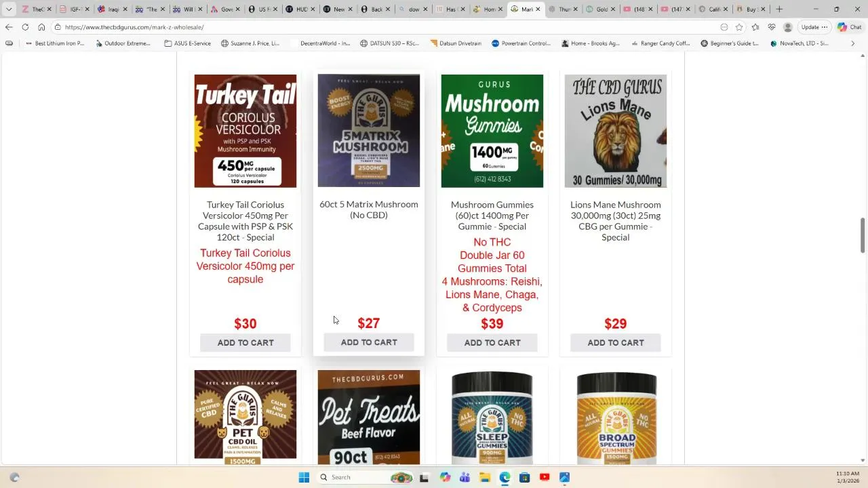This screenshot has height=488, width=868.
Task: Expand the bookmarks overflow chevron
Action: point(853,43)
